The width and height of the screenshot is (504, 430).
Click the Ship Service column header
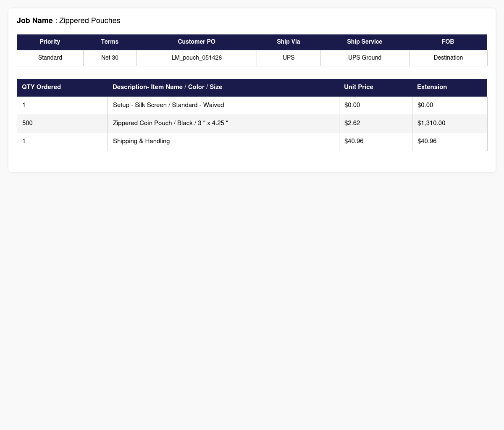[x=365, y=42]
